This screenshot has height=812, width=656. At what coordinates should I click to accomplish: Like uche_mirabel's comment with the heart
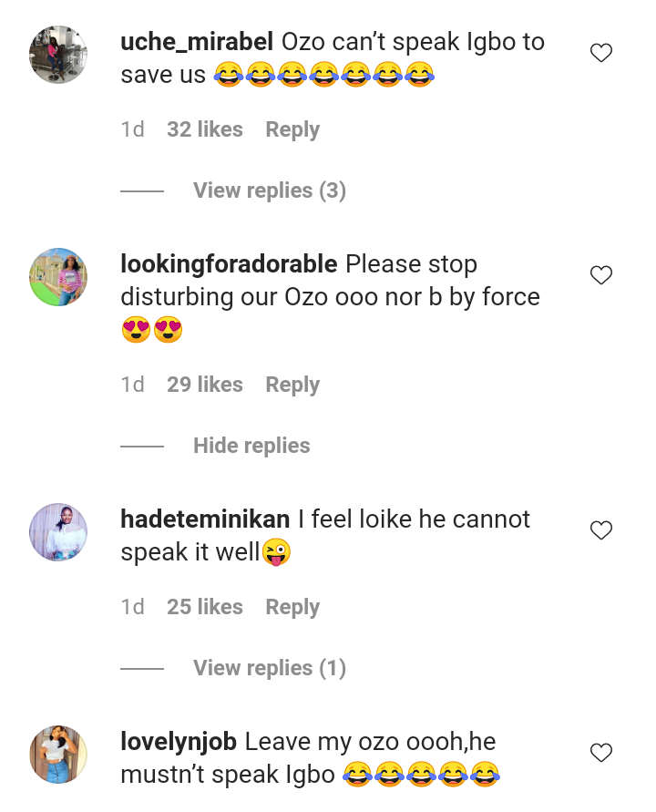[601, 54]
